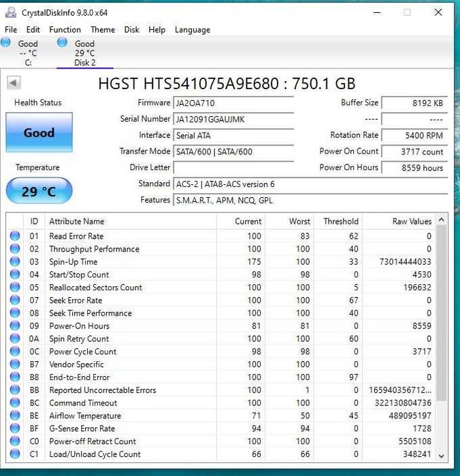Screen dimensions: 460x476
Task: Click status icon for Read Error Rate
Action: [15, 235]
